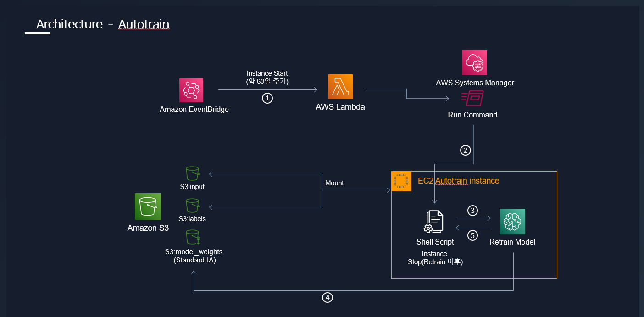Select the 'AWS Systems Manager' label
Screen dimensions: 644x317
[475, 83]
